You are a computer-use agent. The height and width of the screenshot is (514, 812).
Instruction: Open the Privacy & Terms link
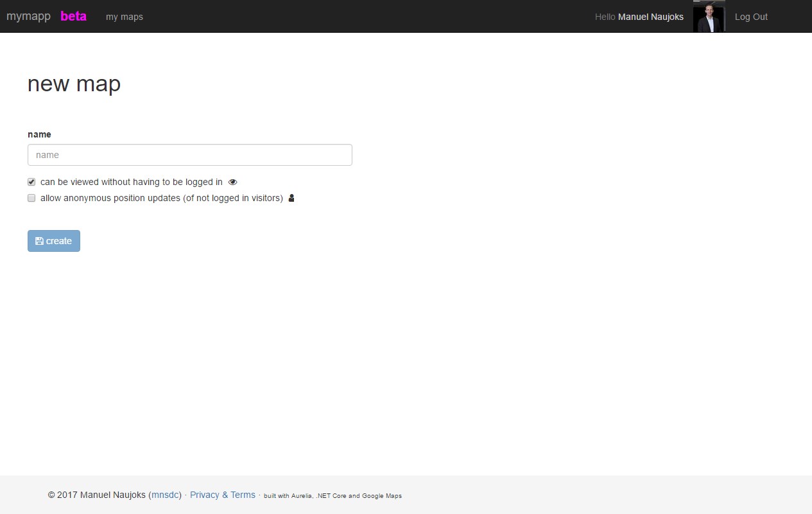click(x=223, y=495)
